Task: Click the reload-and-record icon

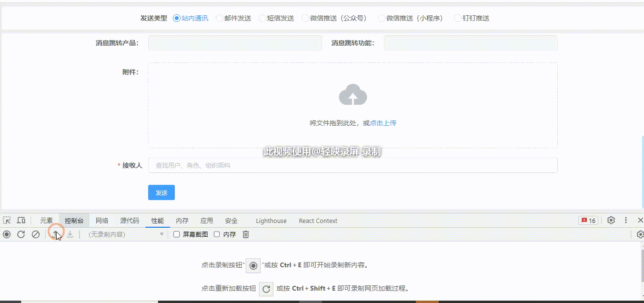Action: tap(20, 234)
